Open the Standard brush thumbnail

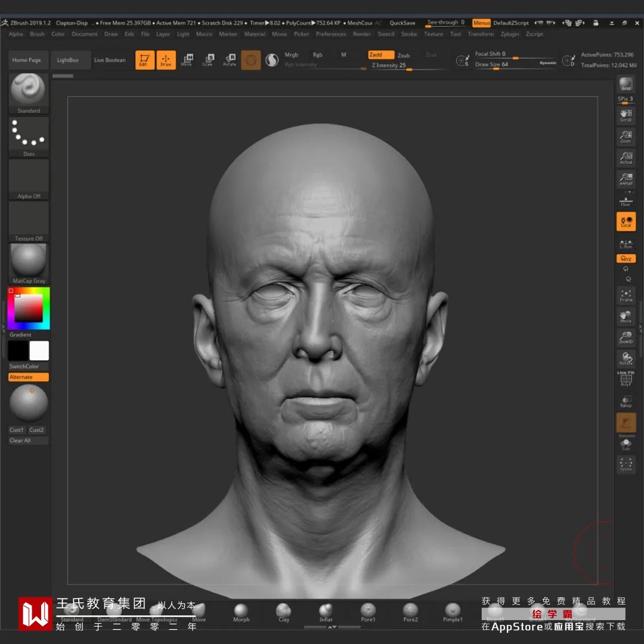[x=29, y=93]
